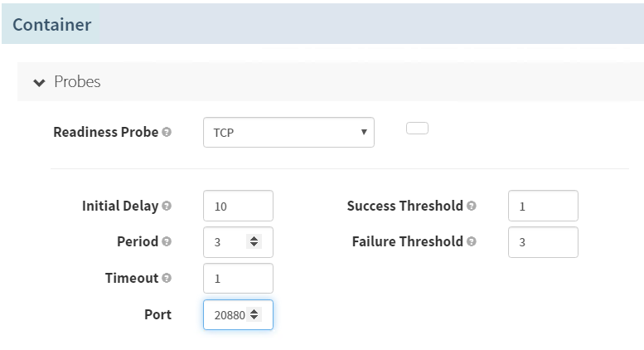
Task: Toggle the switch beside the TCP dropdown
Action: pyautogui.click(x=417, y=129)
